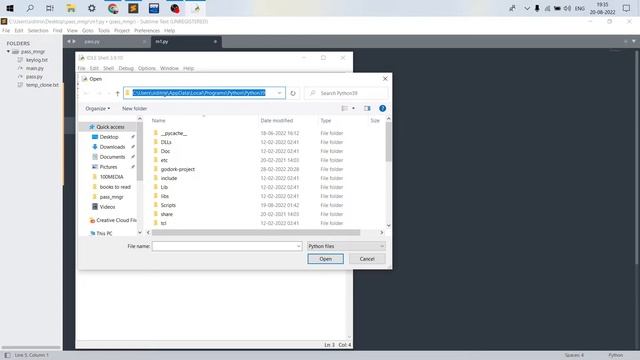This screenshot has width=640, height=360.
Task: Open IDLE Shell Debug menu
Action: [x=126, y=68]
